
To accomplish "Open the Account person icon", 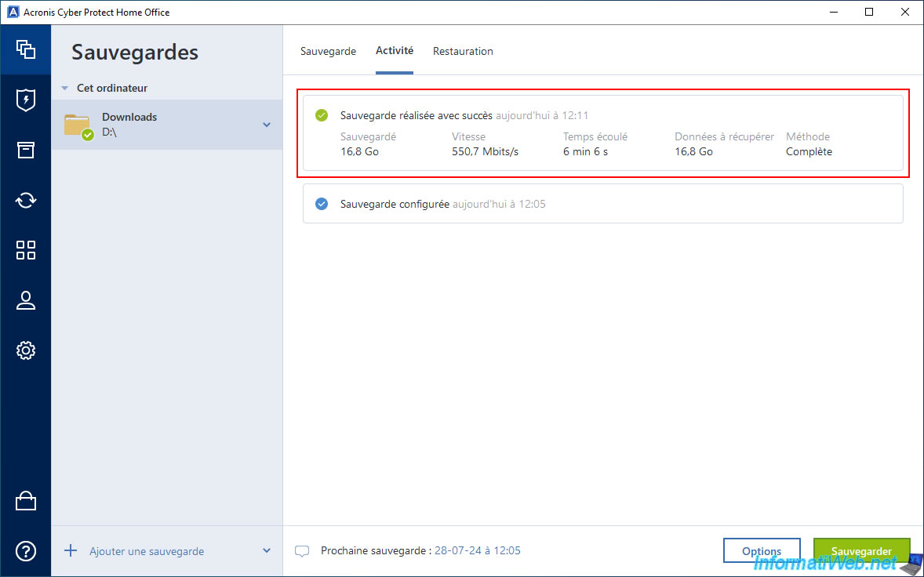I will [x=25, y=300].
